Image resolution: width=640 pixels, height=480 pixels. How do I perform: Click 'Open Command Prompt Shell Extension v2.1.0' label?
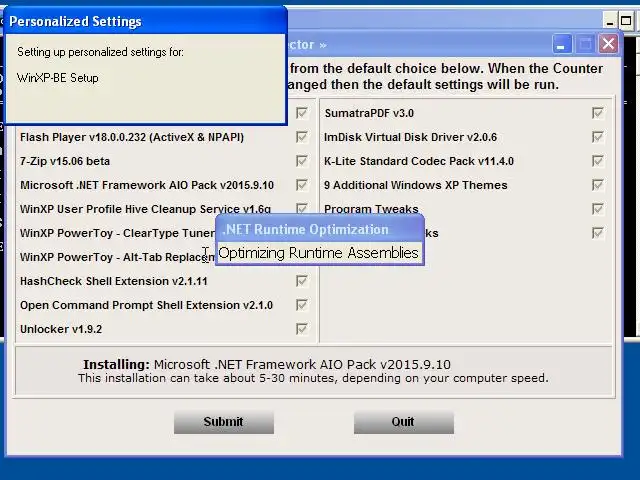[147, 305]
